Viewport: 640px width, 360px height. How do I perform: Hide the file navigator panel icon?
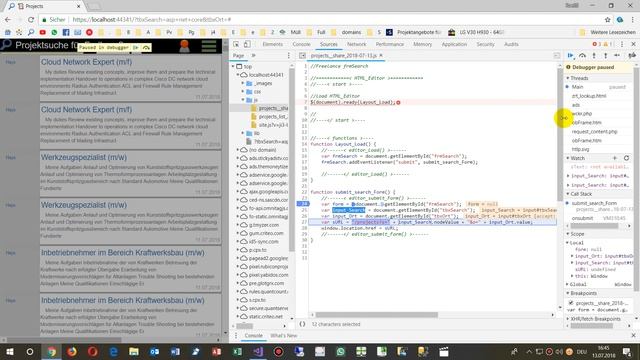click(302, 56)
